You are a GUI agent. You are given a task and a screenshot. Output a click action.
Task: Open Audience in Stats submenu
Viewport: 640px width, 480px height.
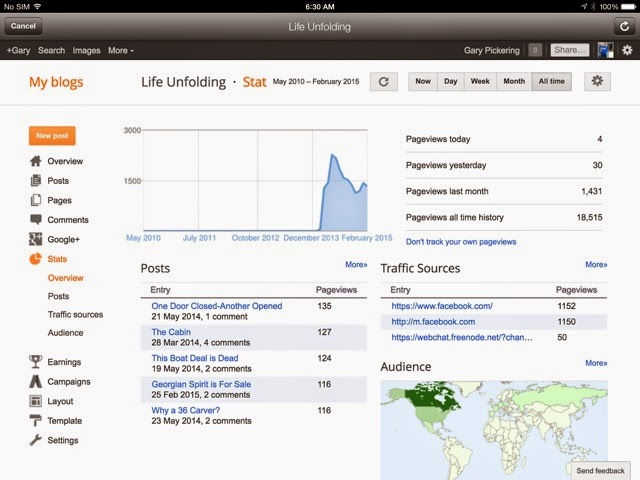(66, 333)
